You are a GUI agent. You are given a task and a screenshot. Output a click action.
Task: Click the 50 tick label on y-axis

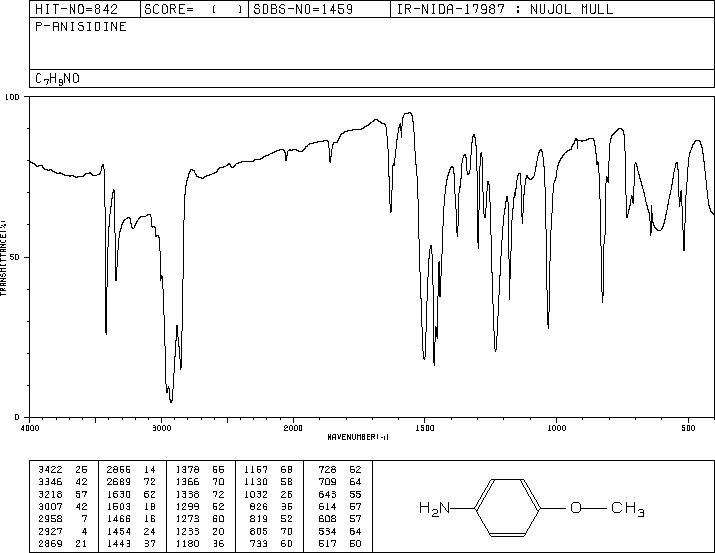15,257
